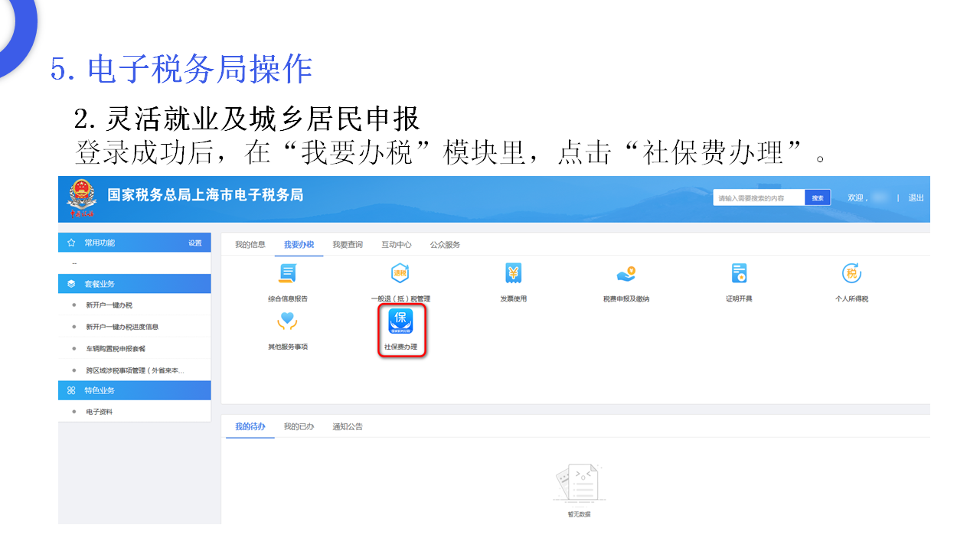Open the 公众服务 tab
This screenshot has height=551, width=980.
446,245
